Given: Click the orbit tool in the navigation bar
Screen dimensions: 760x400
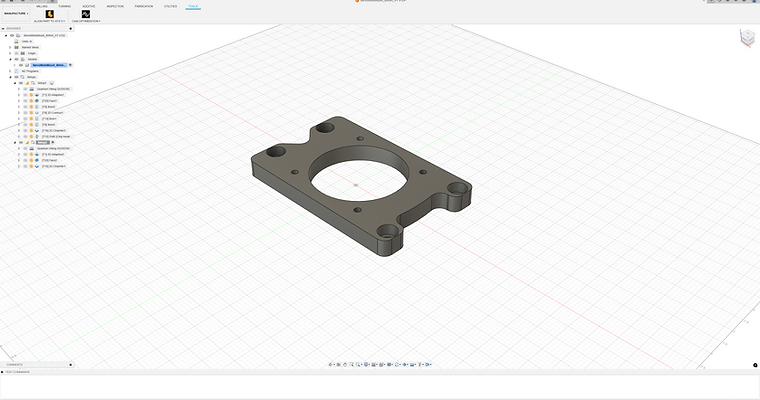Looking at the screenshot, I should pos(331,365).
